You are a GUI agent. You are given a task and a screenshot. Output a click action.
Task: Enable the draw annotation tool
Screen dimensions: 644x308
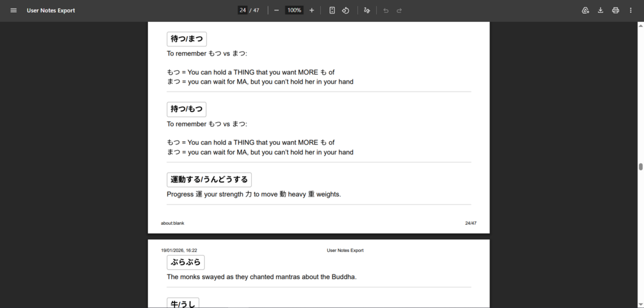(x=367, y=10)
